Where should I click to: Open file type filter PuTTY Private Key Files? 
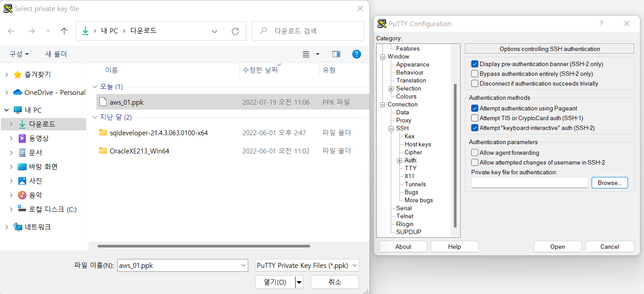click(x=307, y=266)
